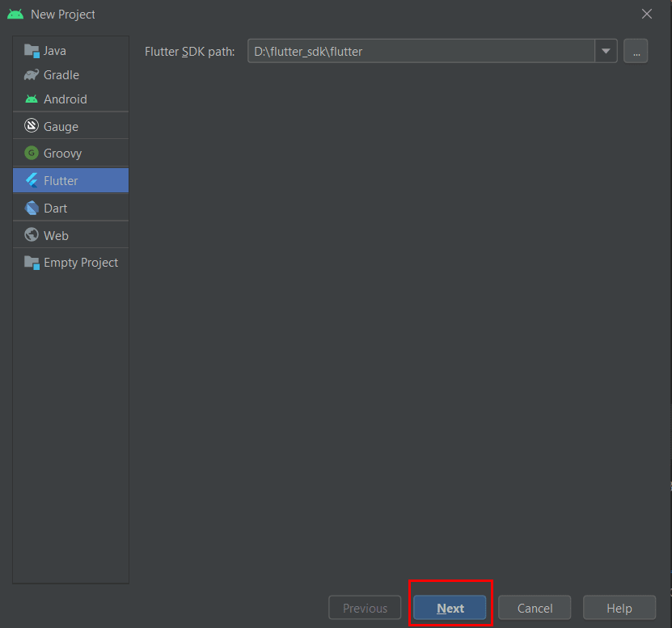672x628 pixels.
Task: Open Help for the New Project wizard
Action: tap(619, 608)
